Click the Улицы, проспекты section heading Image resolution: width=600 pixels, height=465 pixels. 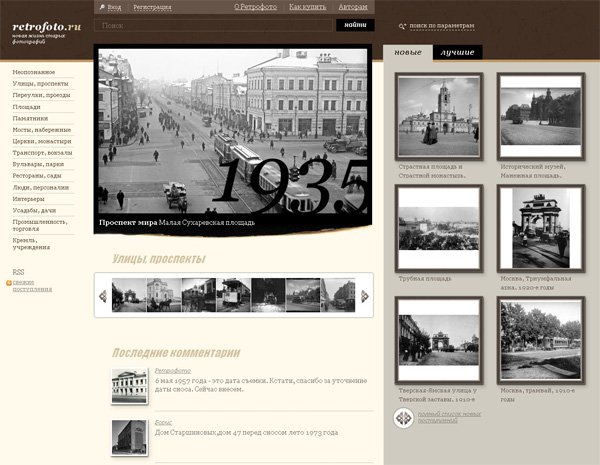pos(159,259)
